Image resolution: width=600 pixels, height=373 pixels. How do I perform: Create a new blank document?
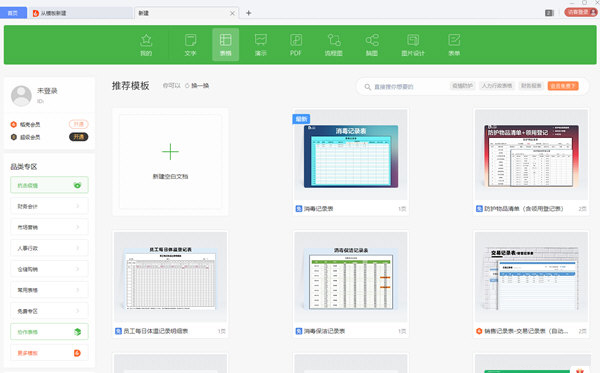(170, 162)
